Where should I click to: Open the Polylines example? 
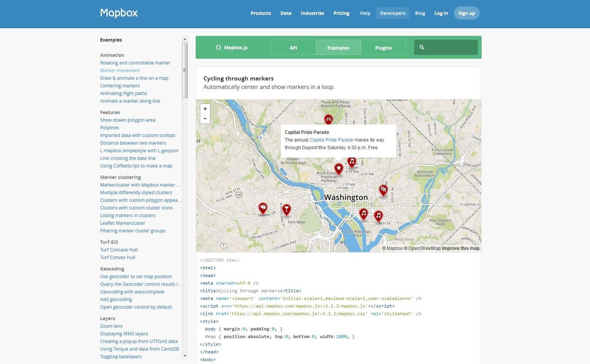pos(109,128)
